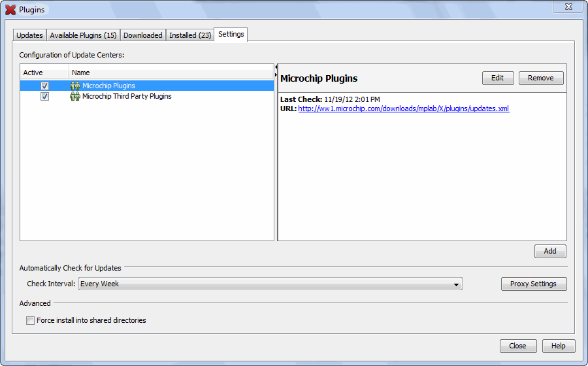The width and height of the screenshot is (588, 366).
Task: Select the Microchip Third Party Plugins row
Action: (147, 96)
